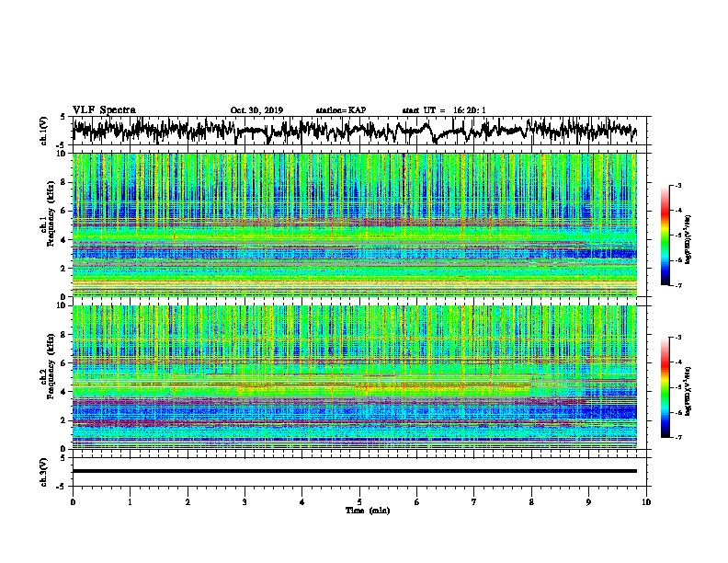Viewport: 728px width, 563px height.
Task: Click time axis tick label 0
Action: pos(73,502)
